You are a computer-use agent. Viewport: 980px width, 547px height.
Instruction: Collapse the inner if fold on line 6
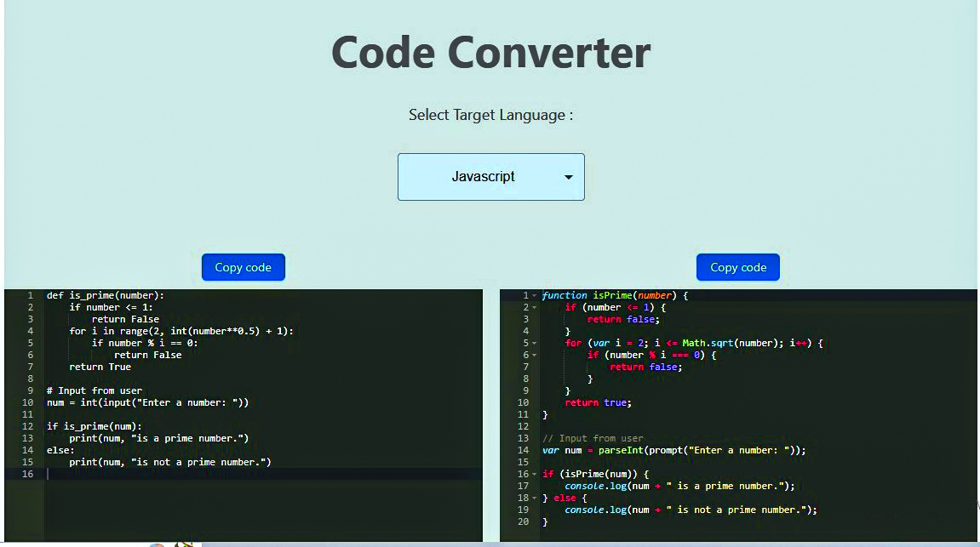click(x=535, y=355)
